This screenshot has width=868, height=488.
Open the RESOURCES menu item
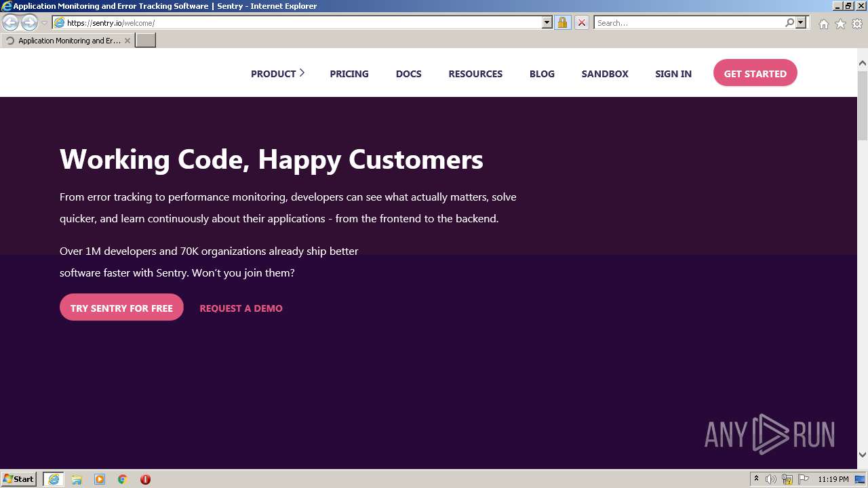tap(475, 74)
